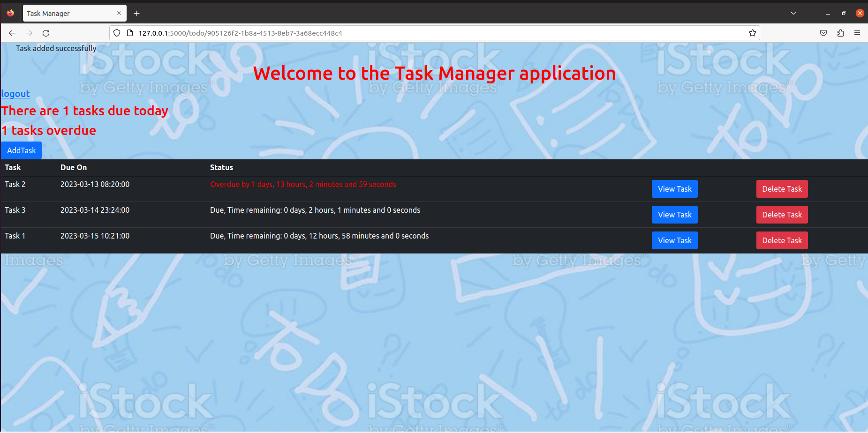Click the logout link
The image size is (868, 433).
(x=15, y=94)
